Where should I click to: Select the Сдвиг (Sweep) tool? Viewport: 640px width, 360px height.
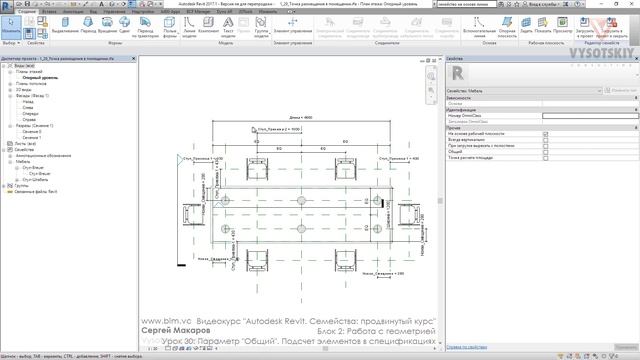tap(124, 25)
